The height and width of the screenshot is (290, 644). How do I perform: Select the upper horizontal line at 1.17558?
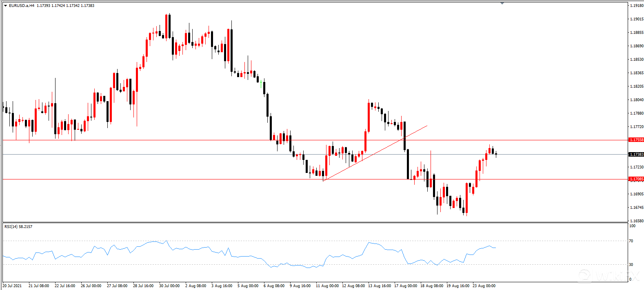[x=163, y=140]
